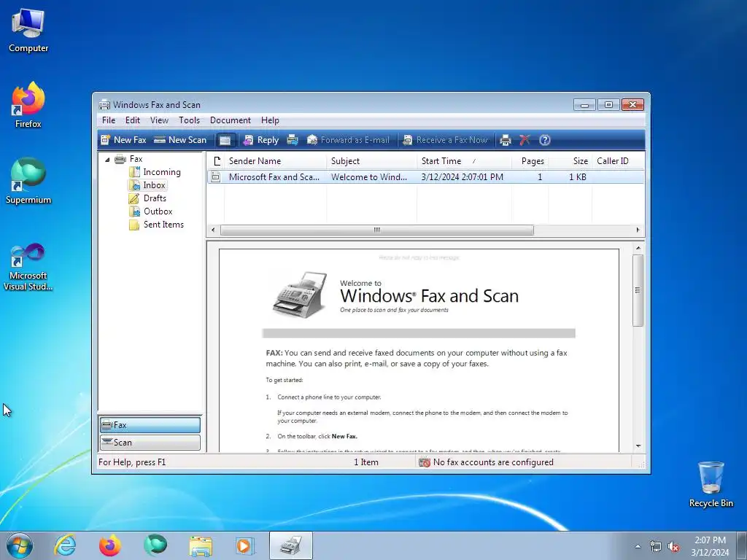Click the horizontal scrollbar thumb
747x560 pixels.
(x=377, y=230)
